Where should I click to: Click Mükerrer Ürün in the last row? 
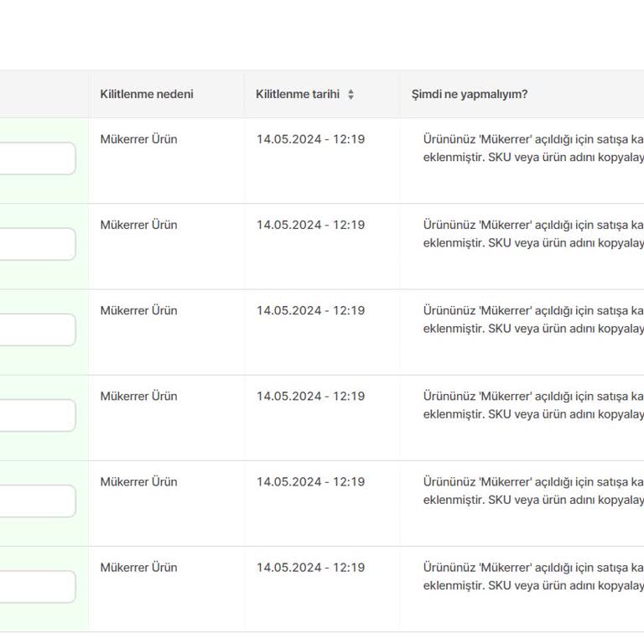(x=139, y=567)
